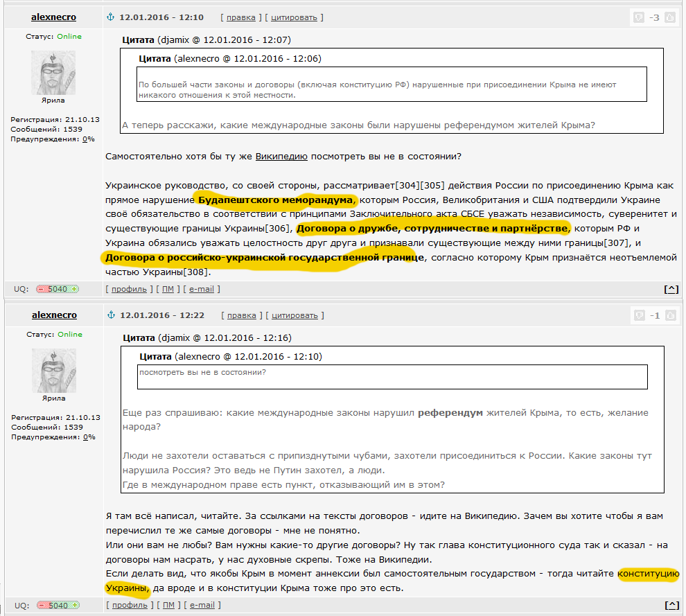Viewport: 686px width, 616px height.
Task: Click the warnings 0% link in first post
Action: pyautogui.click(x=89, y=139)
